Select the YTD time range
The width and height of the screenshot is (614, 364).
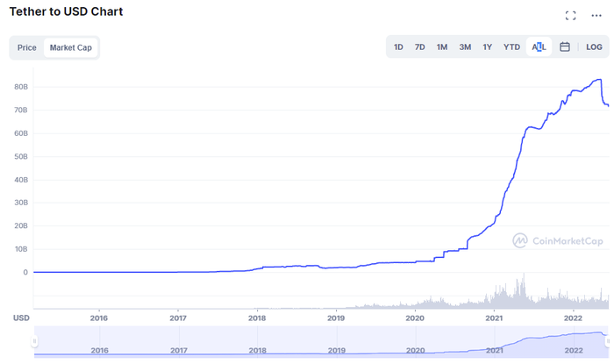click(x=511, y=47)
